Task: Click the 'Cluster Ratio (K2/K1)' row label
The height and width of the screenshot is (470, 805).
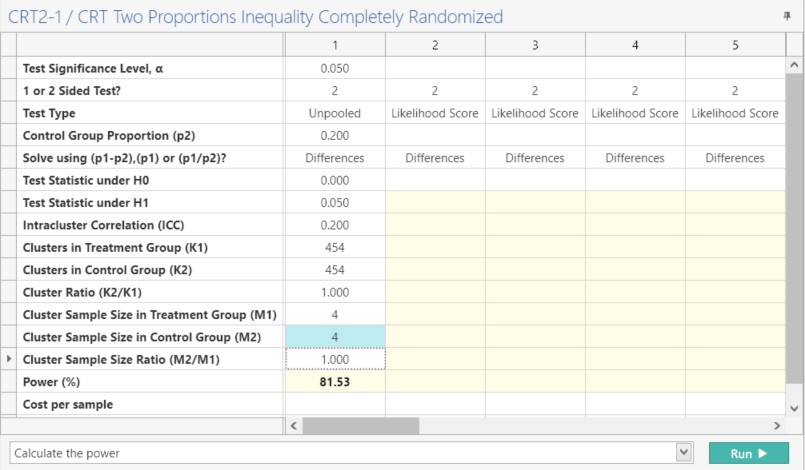Action: pos(82,292)
